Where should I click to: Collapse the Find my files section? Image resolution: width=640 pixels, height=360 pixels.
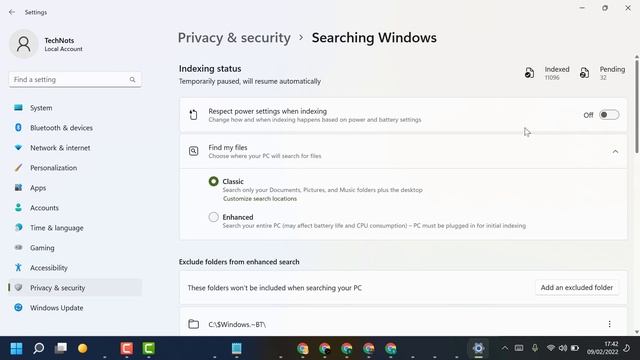click(615, 151)
